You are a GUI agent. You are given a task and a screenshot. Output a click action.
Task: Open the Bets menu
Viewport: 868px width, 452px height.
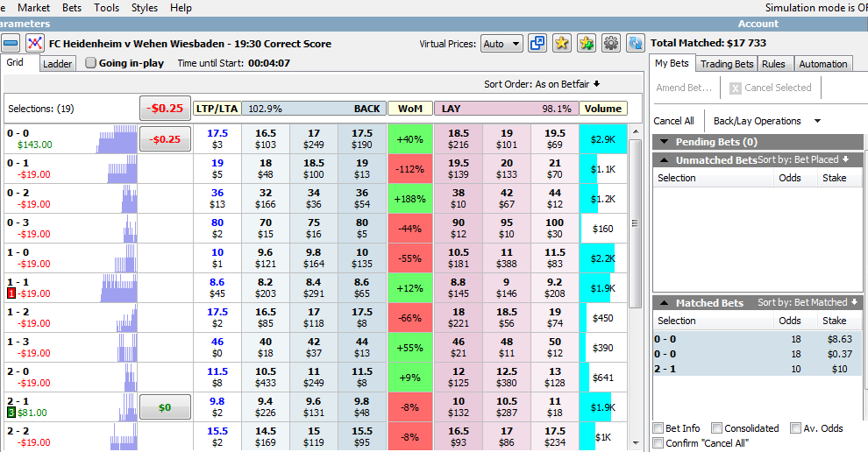(x=72, y=8)
